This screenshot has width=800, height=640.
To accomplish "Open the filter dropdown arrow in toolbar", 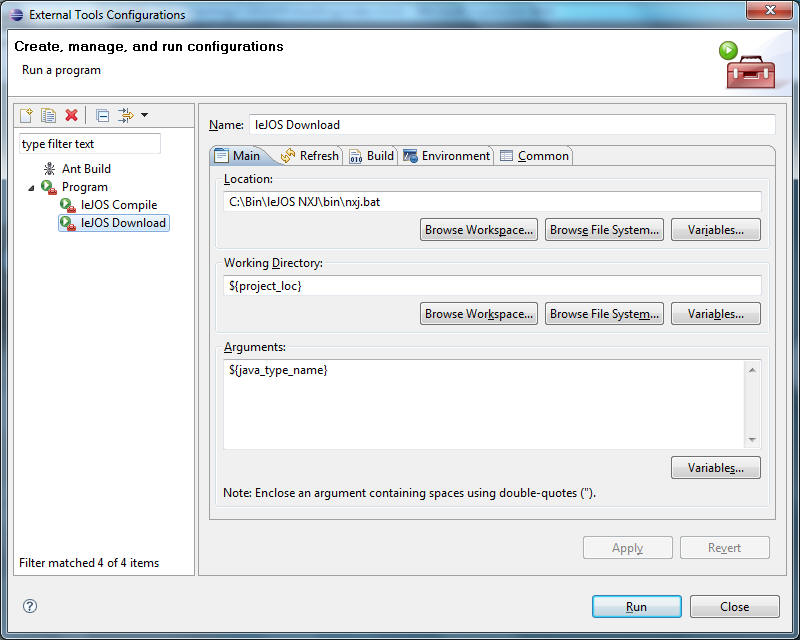I will pyautogui.click(x=144, y=115).
